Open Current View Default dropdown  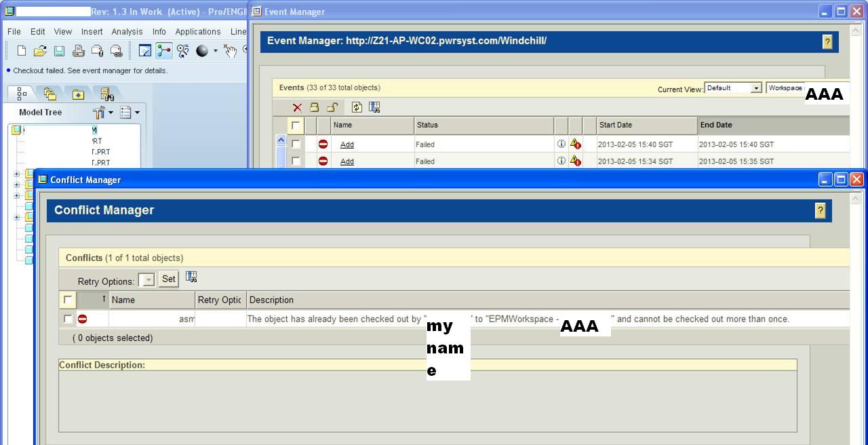[733, 88]
